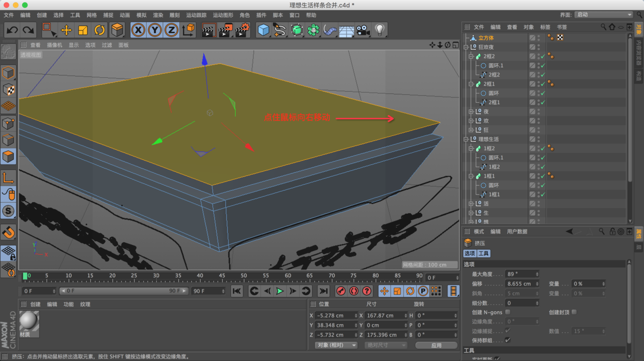Add a light bulb object
The width and height of the screenshot is (644, 361).
(x=380, y=30)
